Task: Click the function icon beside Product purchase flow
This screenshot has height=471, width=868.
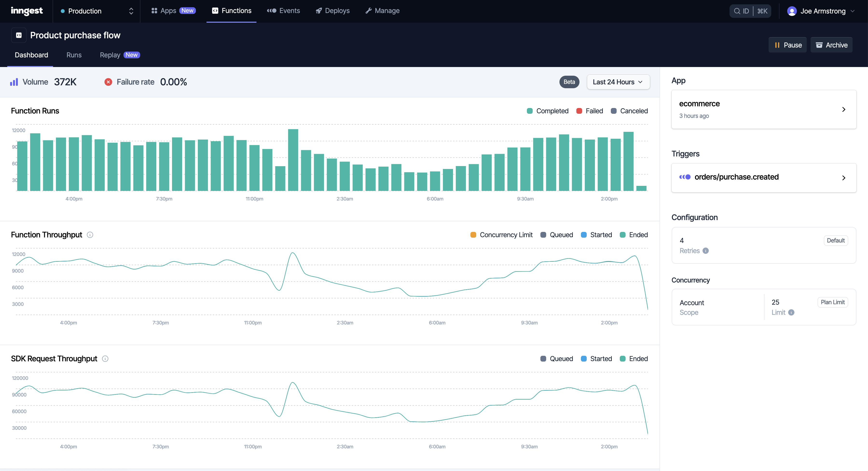Action: click(x=19, y=35)
